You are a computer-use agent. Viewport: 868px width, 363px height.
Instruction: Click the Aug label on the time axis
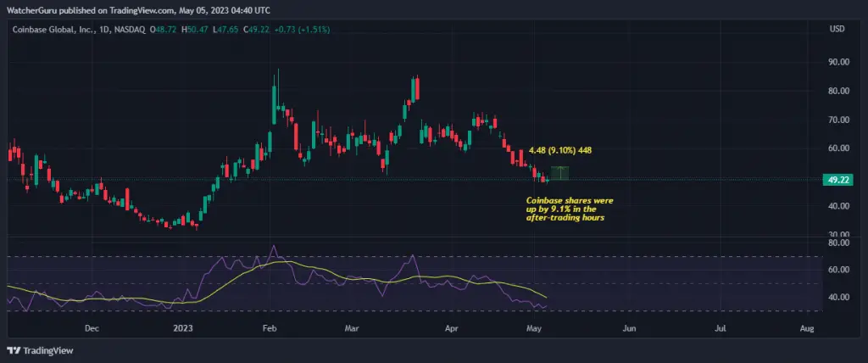pyautogui.click(x=807, y=327)
